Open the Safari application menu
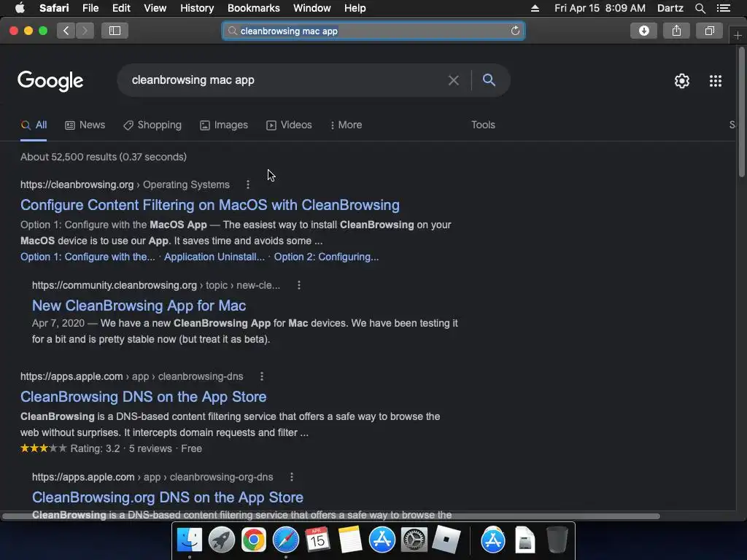Viewport: 747px width, 560px height. click(x=54, y=8)
